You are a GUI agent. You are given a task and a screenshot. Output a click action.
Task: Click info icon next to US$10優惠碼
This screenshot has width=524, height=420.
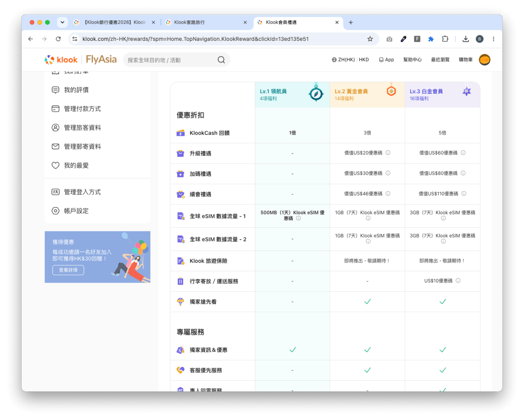(458, 281)
